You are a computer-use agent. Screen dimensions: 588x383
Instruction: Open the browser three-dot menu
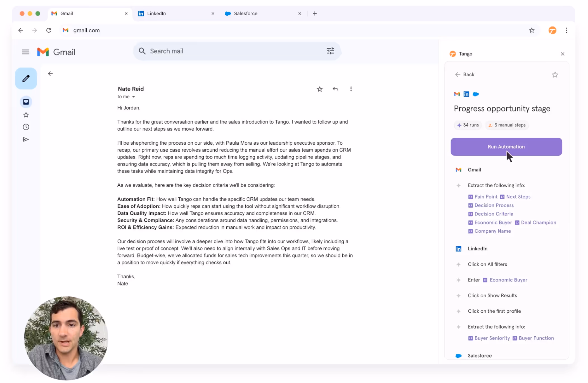(x=566, y=30)
